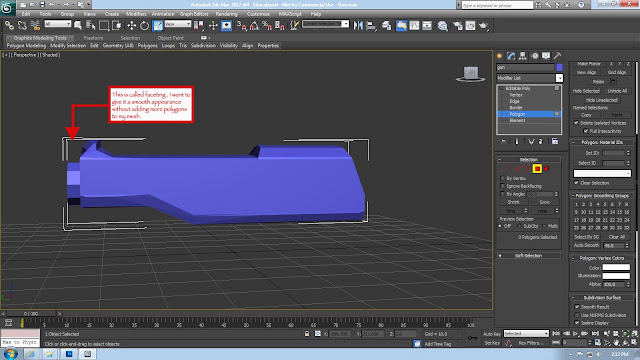Select Vertex sub-object selection icon

[509, 169]
